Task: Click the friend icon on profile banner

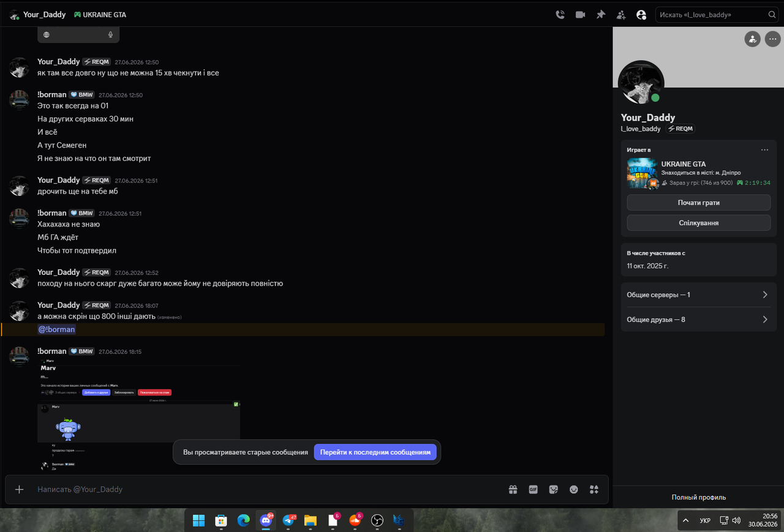Action: tap(752, 39)
